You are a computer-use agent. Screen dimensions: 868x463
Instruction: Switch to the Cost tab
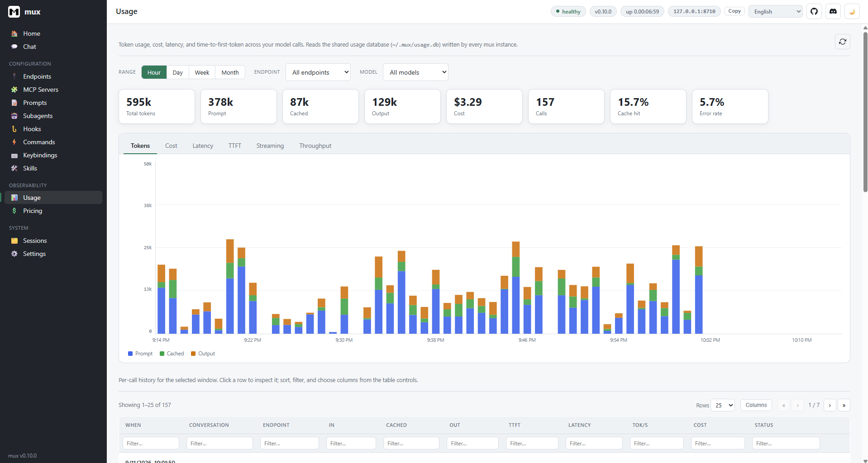pyautogui.click(x=171, y=146)
